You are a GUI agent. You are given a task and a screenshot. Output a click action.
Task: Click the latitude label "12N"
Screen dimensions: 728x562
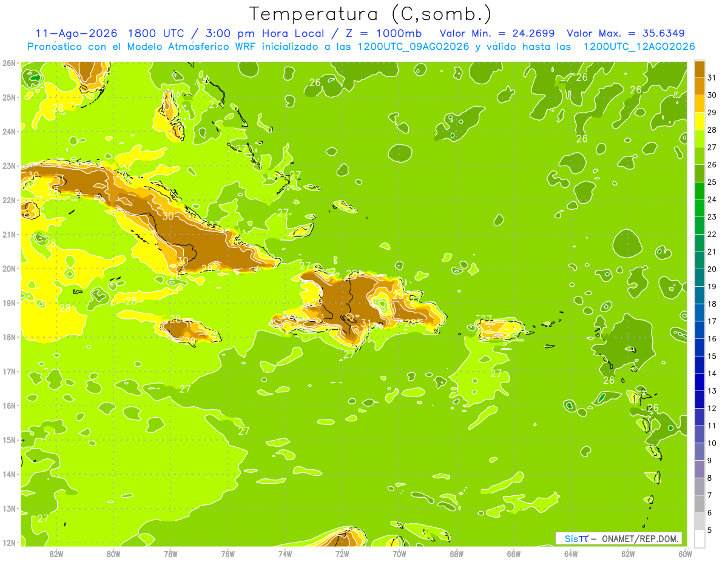[x=9, y=543]
